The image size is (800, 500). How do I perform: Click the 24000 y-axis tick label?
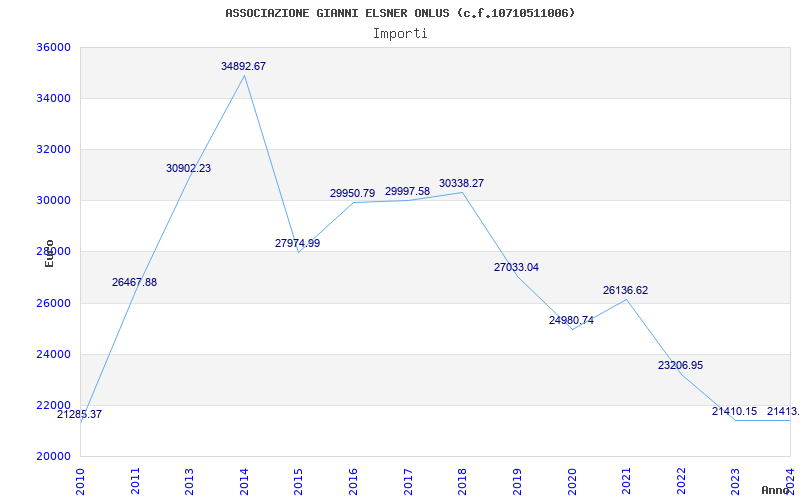[53, 354]
